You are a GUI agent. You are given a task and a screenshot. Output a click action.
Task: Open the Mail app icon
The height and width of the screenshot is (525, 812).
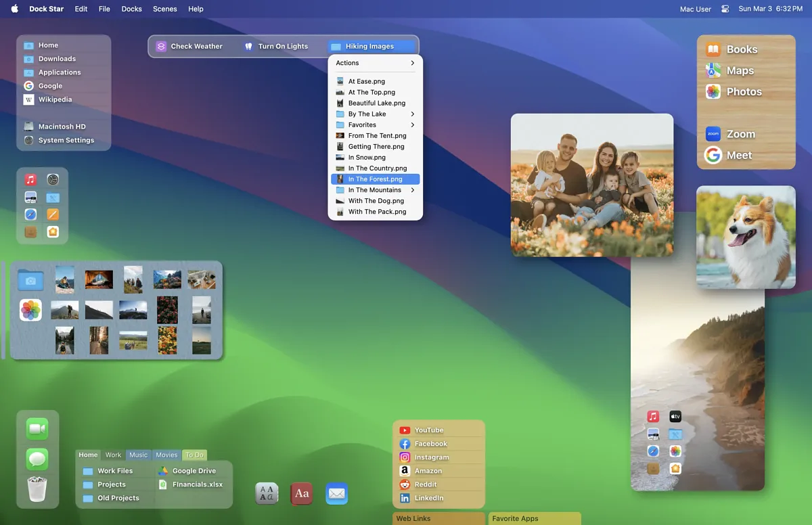point(337,493)
